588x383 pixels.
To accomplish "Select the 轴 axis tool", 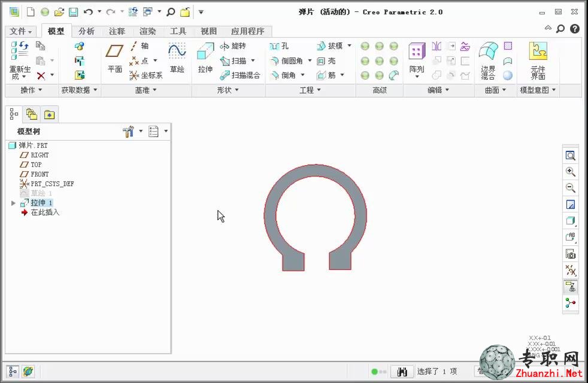I will click(140, 46).
